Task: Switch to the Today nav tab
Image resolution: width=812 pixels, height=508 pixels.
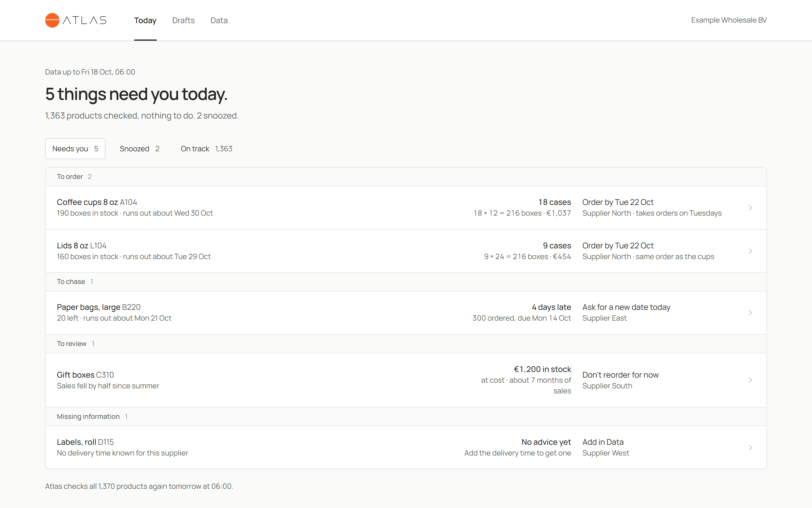Action: [145, 21]
